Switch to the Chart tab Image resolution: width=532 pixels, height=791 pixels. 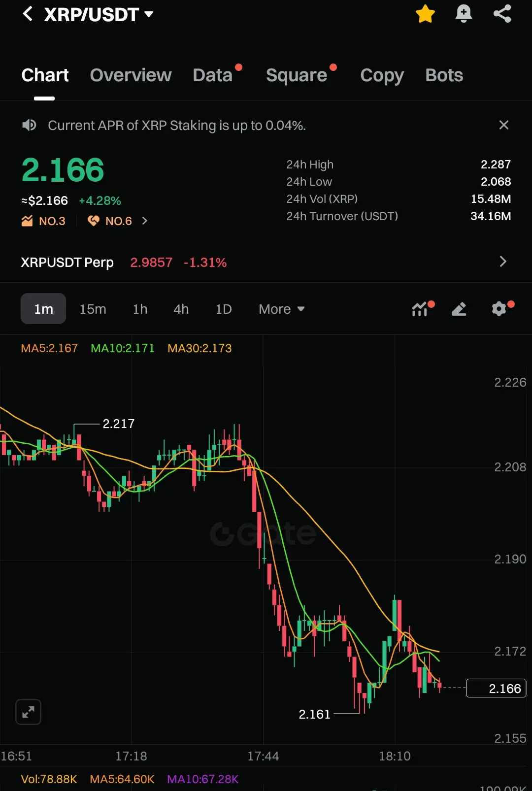[x=45, y=75]
